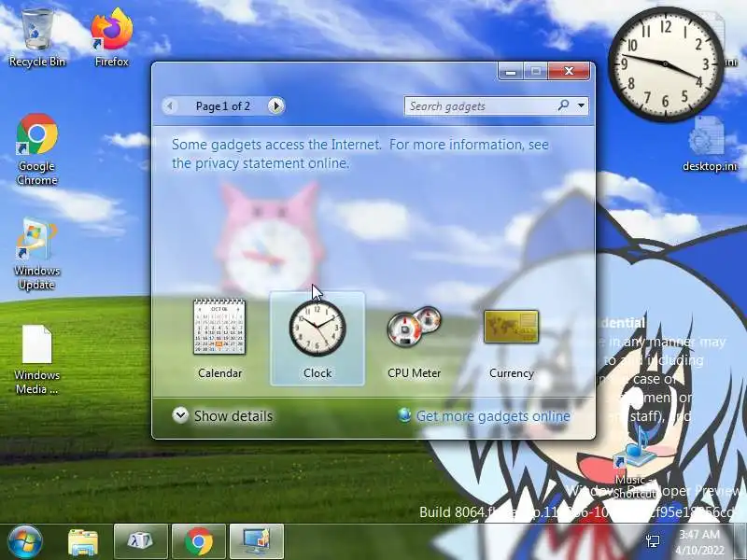Image resolution: width=747 pixels, height=560 pixels.
Task: Select Windows Media file on desktop
Action: 37,359
